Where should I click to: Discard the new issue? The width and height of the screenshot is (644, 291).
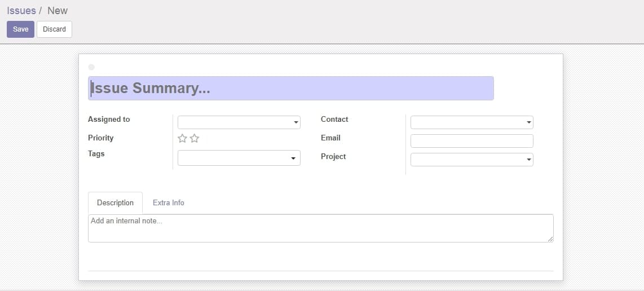[x=54, y=29]
